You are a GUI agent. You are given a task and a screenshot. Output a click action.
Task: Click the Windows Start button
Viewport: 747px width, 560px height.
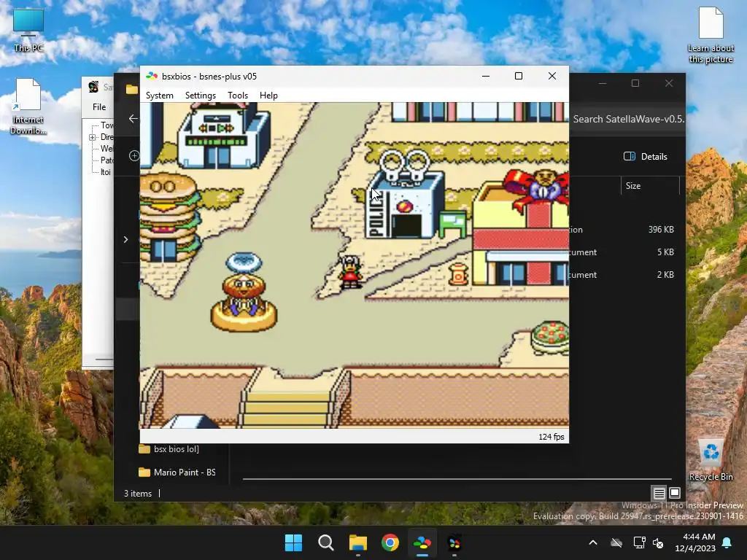click(293, 542)
